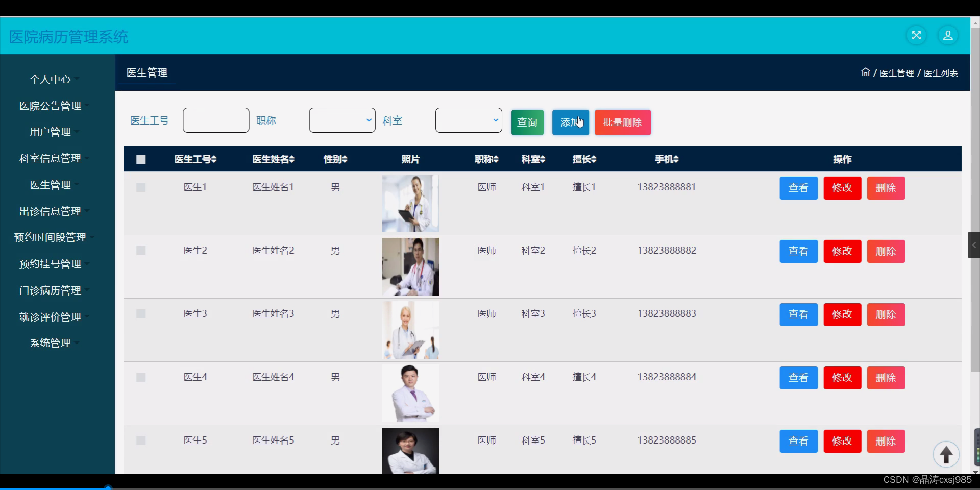The image size is (980, 490).
Task: Open the 医生列表 breadcrumb item
Action: [941, 72]
